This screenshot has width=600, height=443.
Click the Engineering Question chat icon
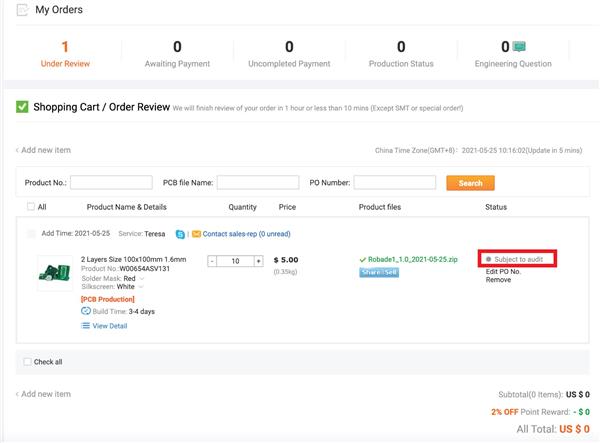tap(519, 46)
